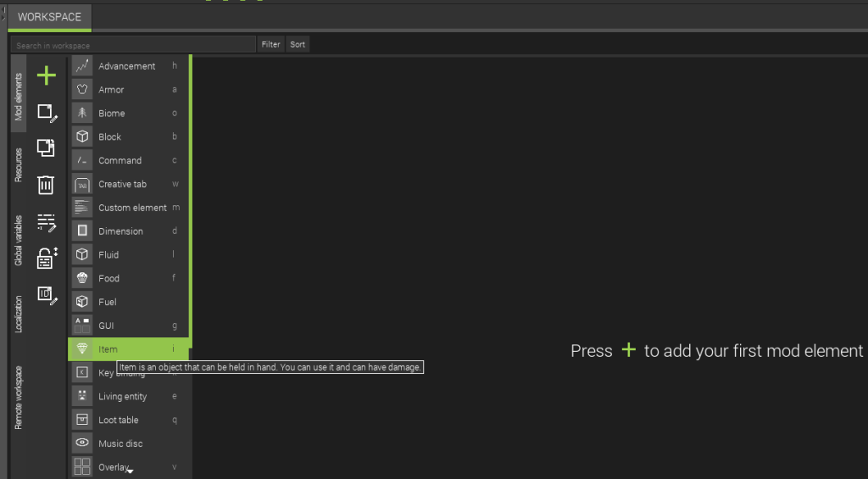Open the Filter dropdown

270,45
